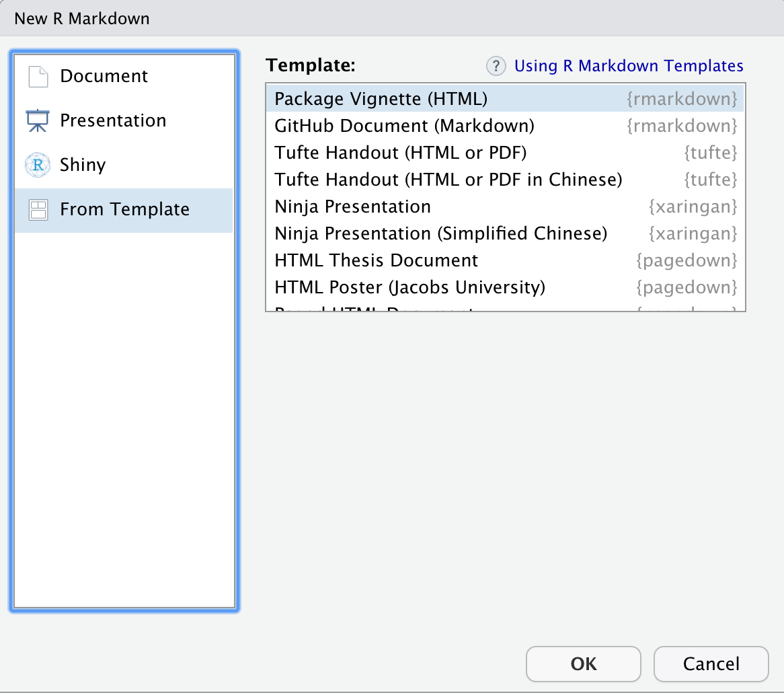Screen dimensions: 784x693
Task: Select the partially visible last template row
Action: (x=506, y=307)
